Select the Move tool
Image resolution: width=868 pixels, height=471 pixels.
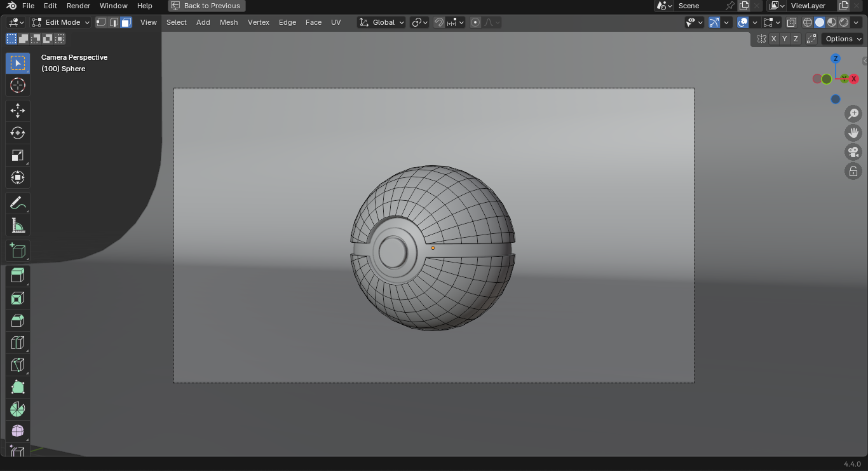point(18,111)
